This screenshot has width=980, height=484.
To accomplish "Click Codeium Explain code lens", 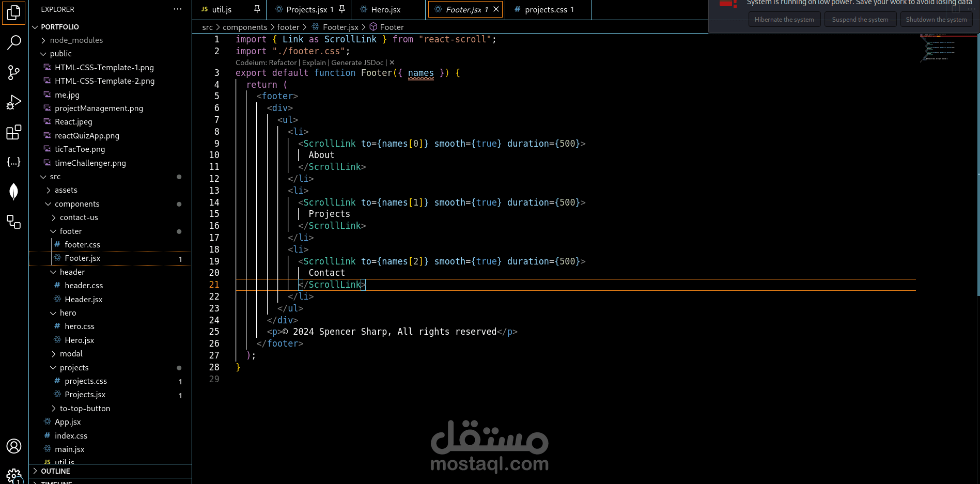I will coord(314,63).
